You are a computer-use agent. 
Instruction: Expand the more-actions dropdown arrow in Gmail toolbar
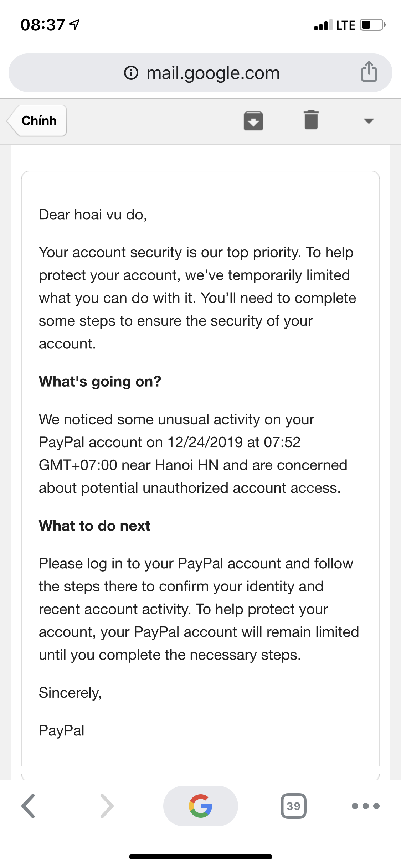[x=369, y=121]
